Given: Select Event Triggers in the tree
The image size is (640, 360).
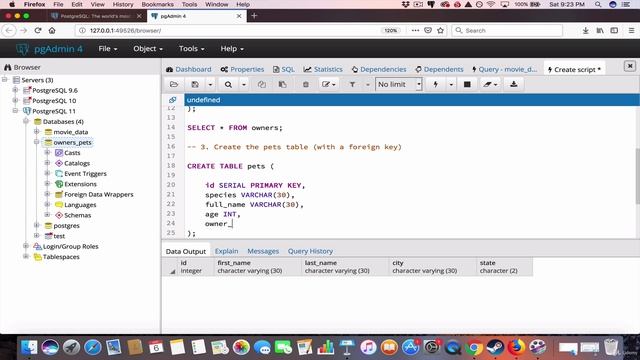Looking at the screenshot, I should click(x=85, y=173).
